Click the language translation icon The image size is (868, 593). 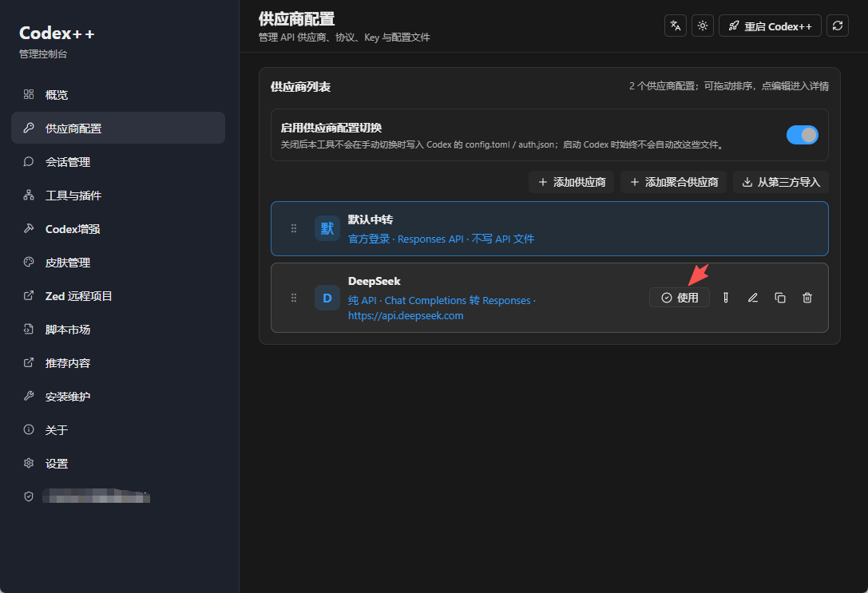point(676,26)
